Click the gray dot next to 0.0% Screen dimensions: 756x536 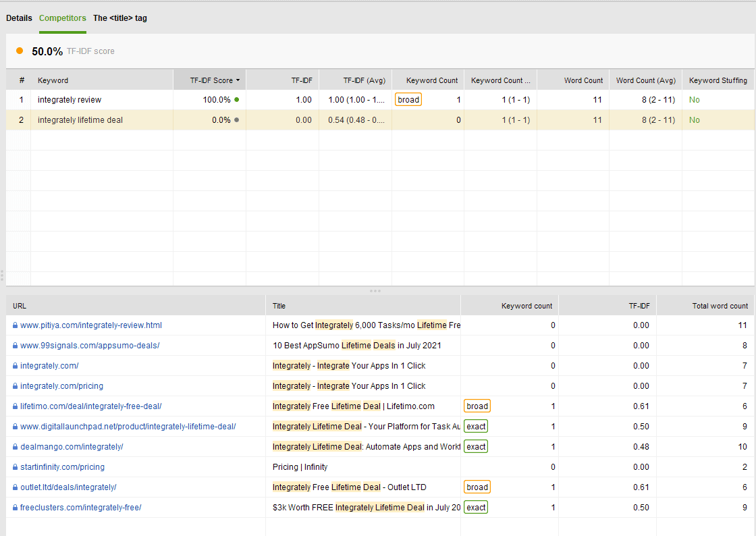click(x=237, y=120)
